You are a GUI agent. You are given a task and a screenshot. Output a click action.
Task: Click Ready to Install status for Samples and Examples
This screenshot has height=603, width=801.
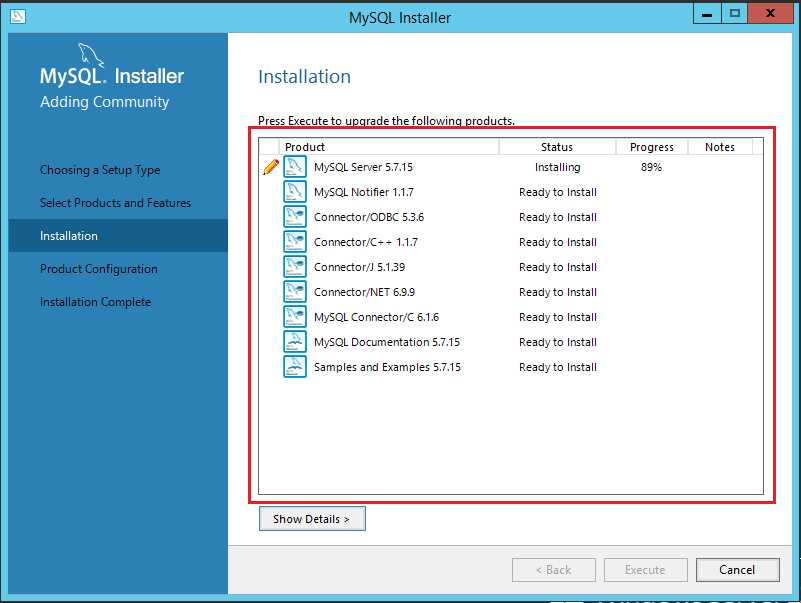tap(558, 367)
